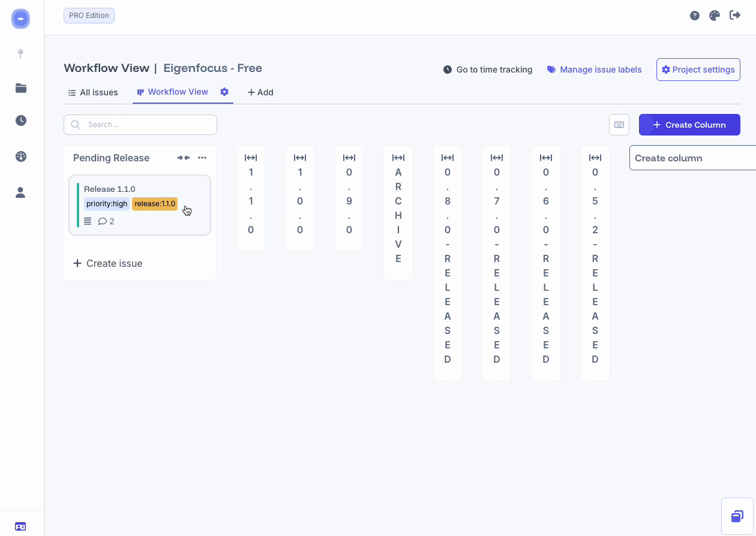This screenshot has height=536, width=756.
Task: Open projects folder icon in sidebar
Action: [x=21, y=88]
